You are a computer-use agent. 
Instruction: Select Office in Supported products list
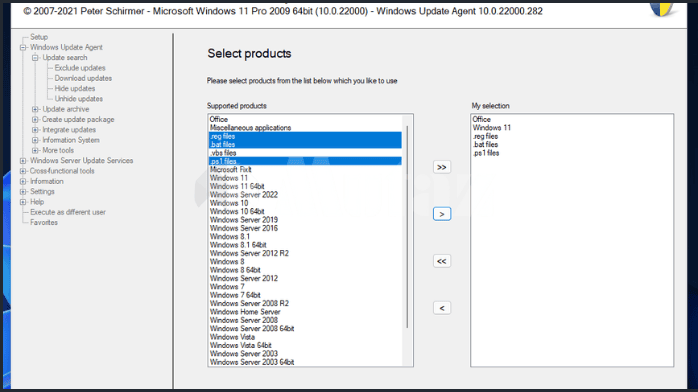(x=305, y=119)
